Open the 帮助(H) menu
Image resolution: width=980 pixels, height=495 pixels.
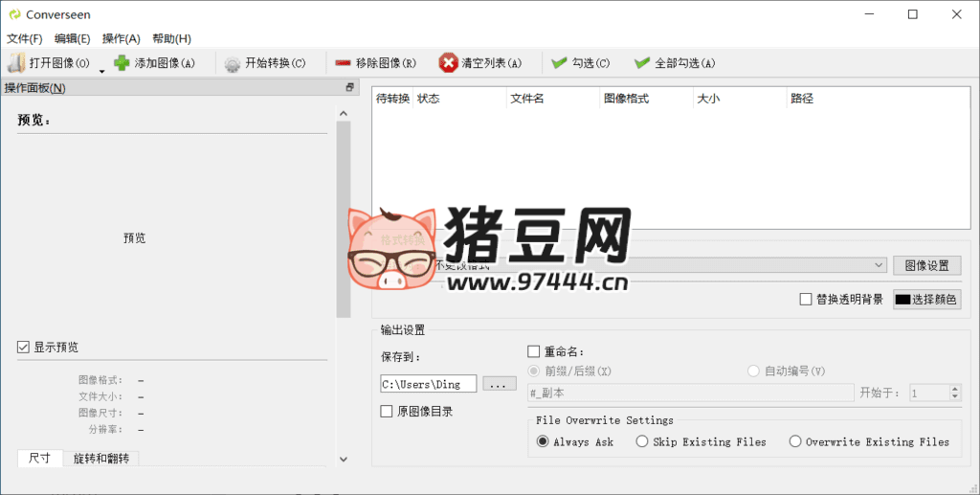click(x=172, y=38)
